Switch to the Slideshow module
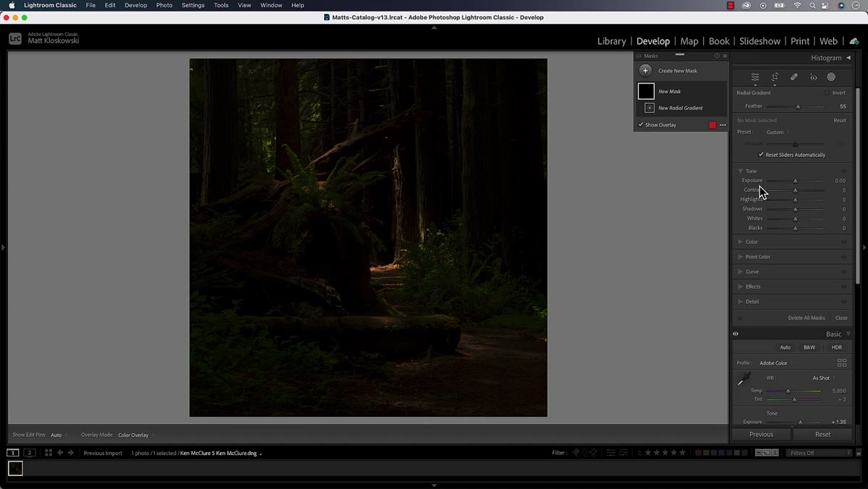Image resolution: width=868 pixels, height=489 pixels. (759, 41)
